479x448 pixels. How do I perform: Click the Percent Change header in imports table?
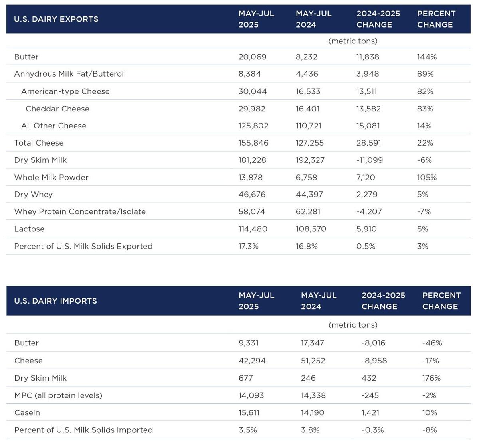[441, 301]
